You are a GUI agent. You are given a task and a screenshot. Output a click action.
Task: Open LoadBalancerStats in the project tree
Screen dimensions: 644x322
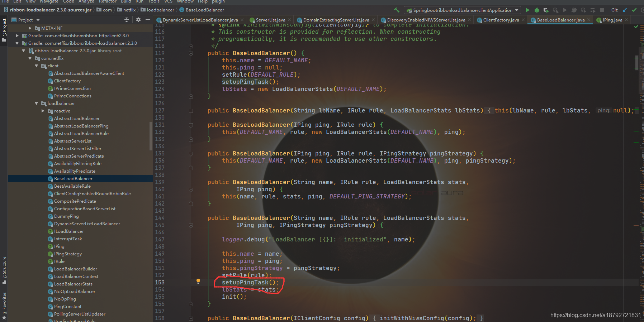(x=73, y=284)
